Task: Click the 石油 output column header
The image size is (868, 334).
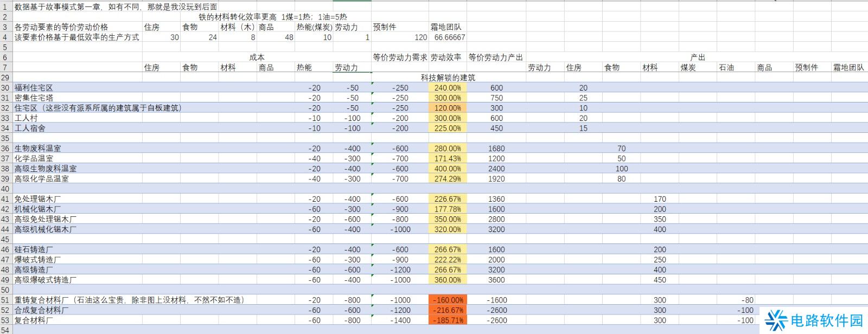Action: [x=726, y=68]
